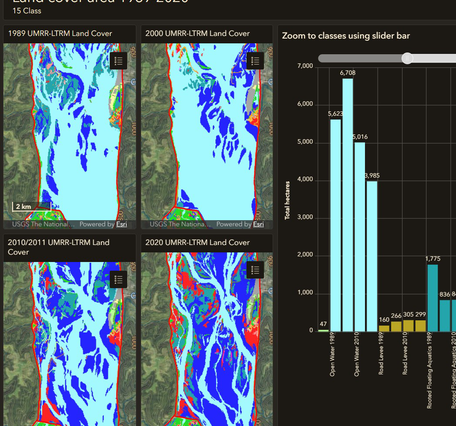Click the 2000 UMRR-LTRM Land Cover title
The image size is (456, 426).
197,33
